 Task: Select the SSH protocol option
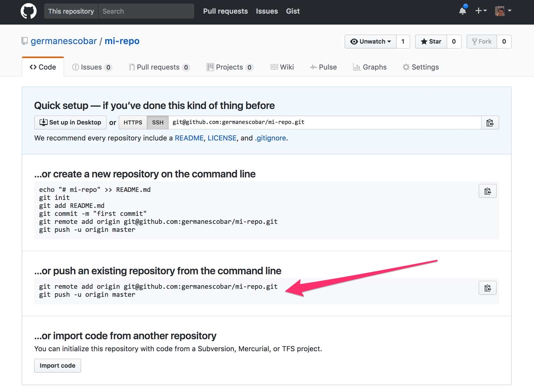158,123
